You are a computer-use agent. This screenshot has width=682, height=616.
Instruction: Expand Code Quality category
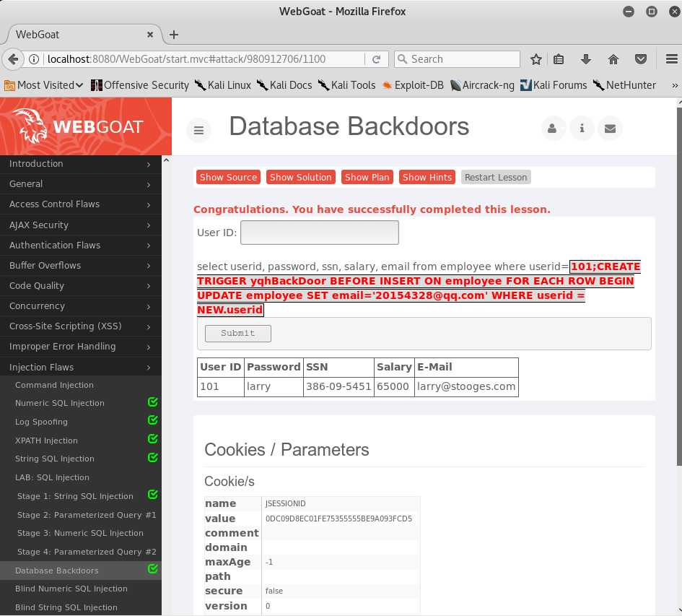click(80, 285)
